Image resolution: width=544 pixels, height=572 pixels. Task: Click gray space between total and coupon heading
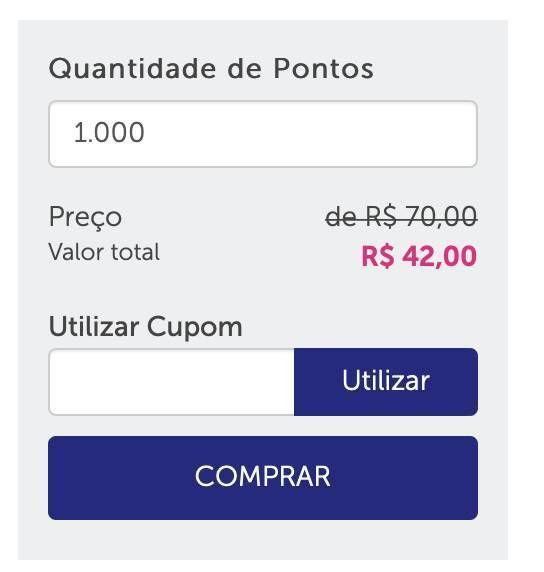[x=263, y=292]
